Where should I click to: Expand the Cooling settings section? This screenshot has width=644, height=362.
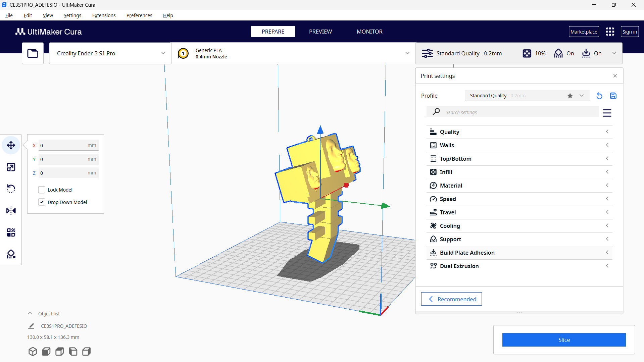click(x=519, y=226)
